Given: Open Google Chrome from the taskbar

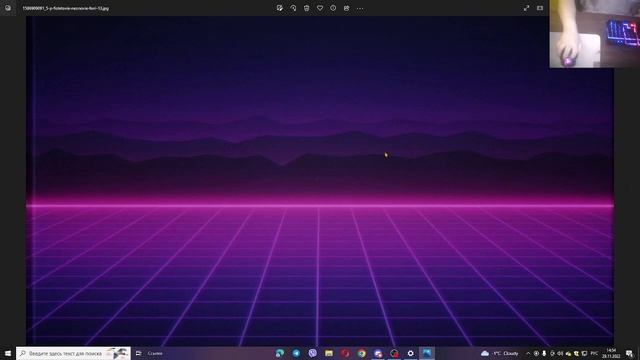Looking at the screenshot, I should pos(362,353).
